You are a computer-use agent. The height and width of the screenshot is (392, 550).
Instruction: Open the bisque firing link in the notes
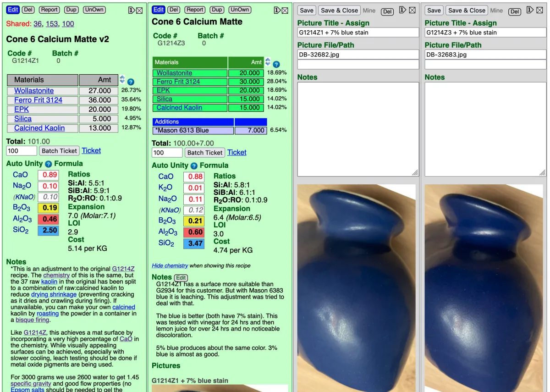point(32,320)
